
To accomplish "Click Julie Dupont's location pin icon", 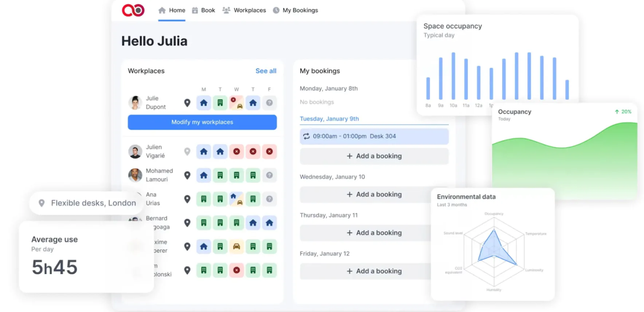I will coord(187,103).
